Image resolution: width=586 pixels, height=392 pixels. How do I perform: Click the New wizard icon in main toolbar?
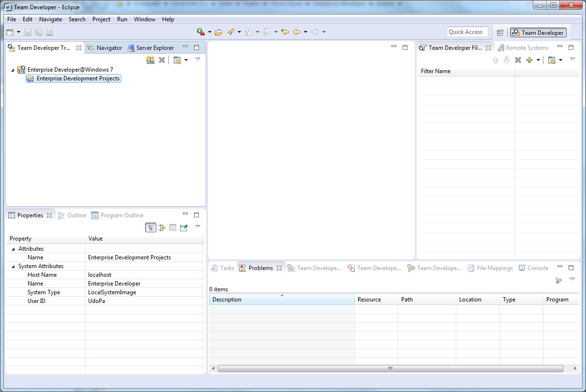(x=10, y=32)
